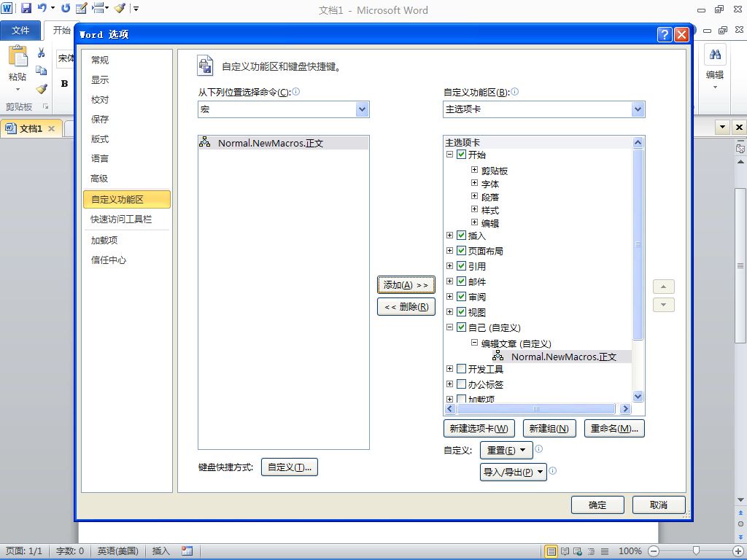Click the Cut scissors icon
Screen dimensions: 747x560
42,53
